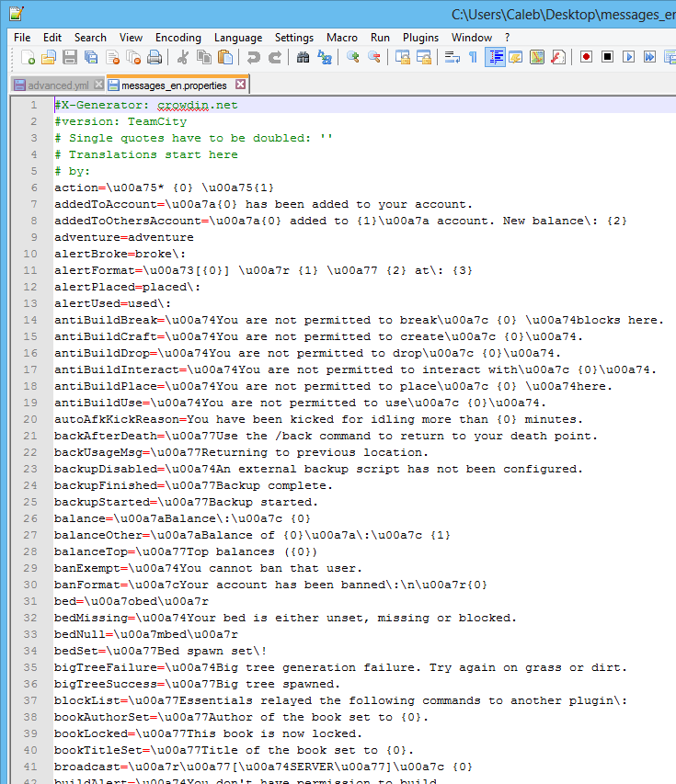This screenshot has height=784, width=676.
Task: Toggle the indent guide button
Action: pos(496,57)
